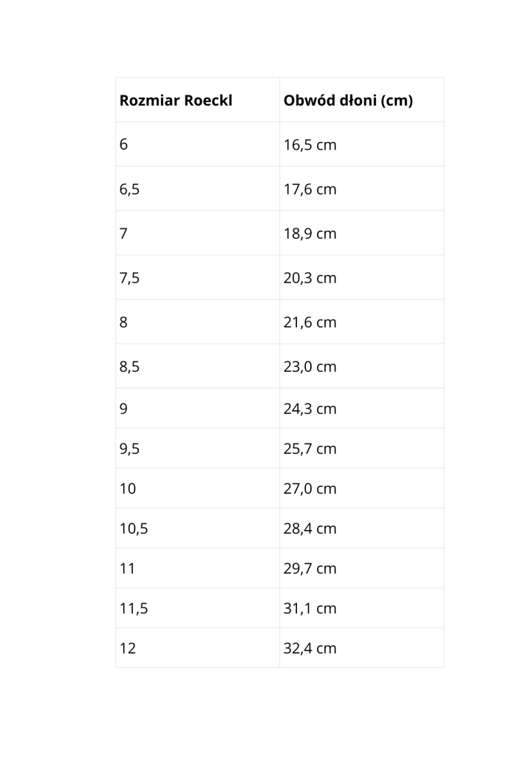Click the size 8,5 cell
This screenshot has height=777, width=532.
(129, 367)
